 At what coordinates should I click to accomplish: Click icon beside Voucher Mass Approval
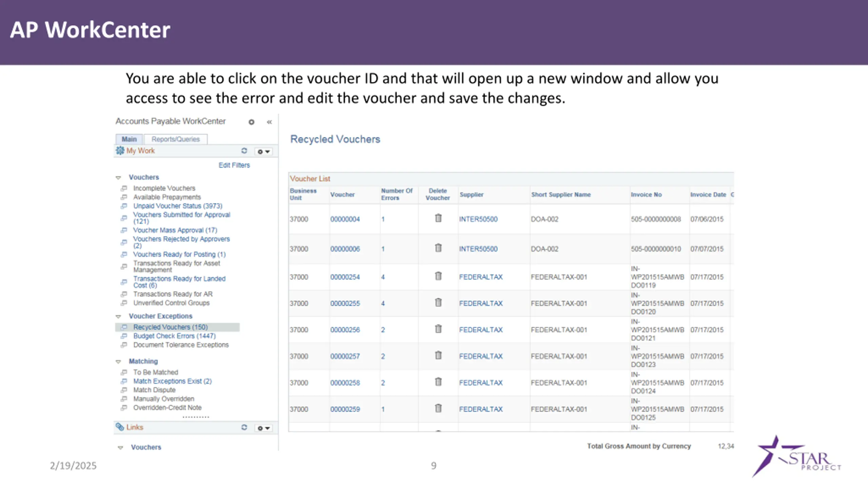pos(124,230)
